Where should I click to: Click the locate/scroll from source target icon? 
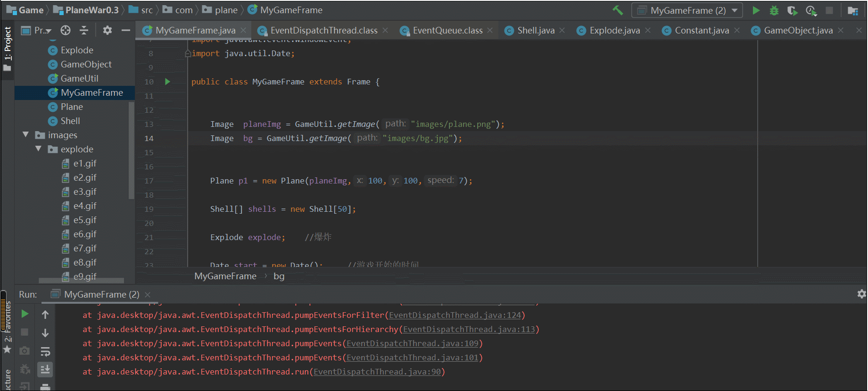(66, 30)
